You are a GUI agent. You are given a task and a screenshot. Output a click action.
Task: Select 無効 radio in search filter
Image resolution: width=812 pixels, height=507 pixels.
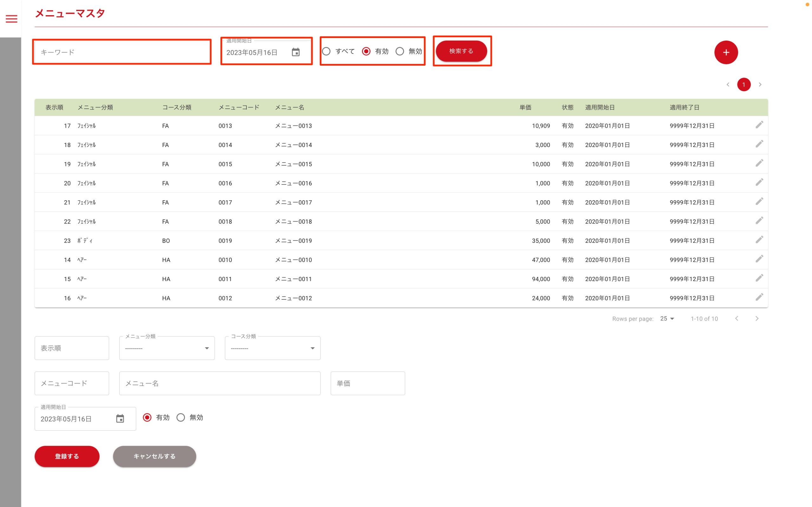[399, 51]
